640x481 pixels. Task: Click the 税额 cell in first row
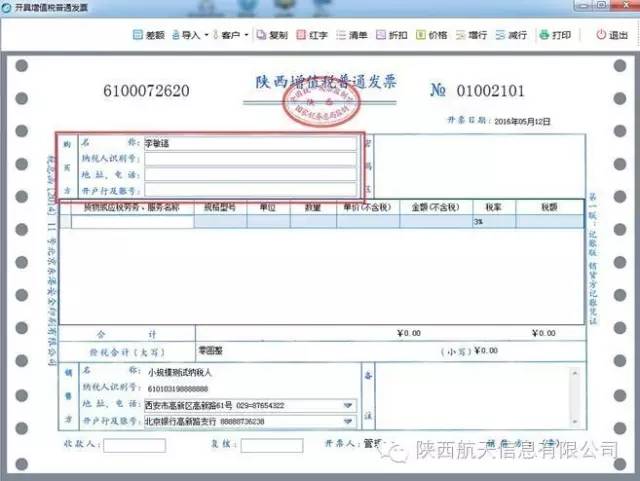click(x=550, y=222)
